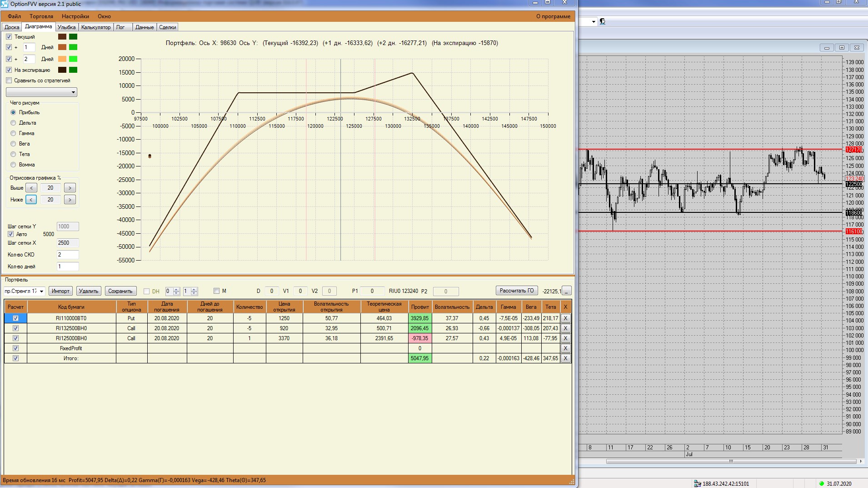Viewport: 868px width, 488px height.
Task: Delete the RI132500BH0 row with X
Action: 565,328
